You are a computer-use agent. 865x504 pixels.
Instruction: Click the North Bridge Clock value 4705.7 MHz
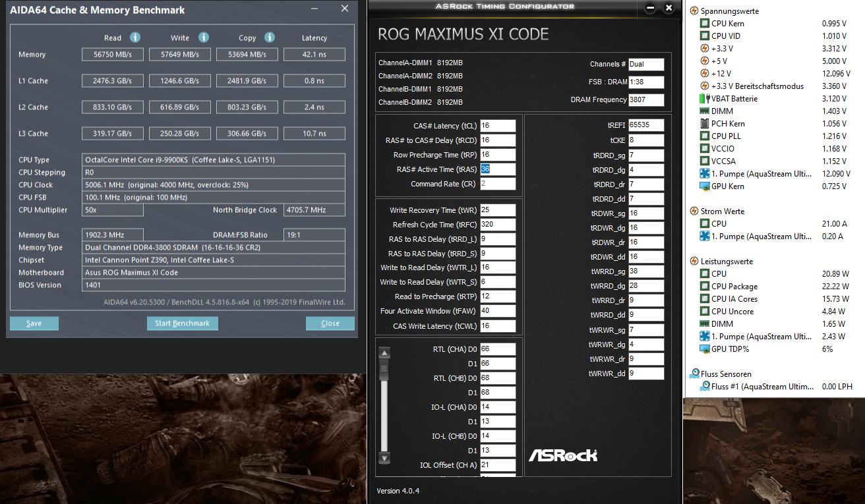click(x=314, y=210)
